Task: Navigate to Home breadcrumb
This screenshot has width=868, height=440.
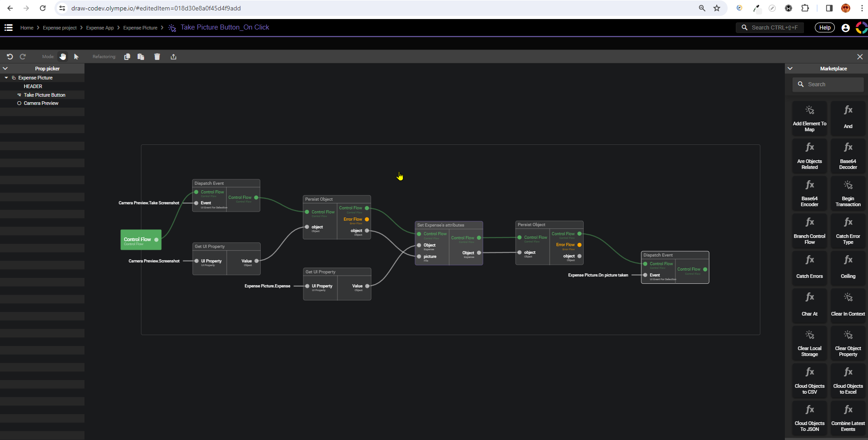Action: click(27, 28)
